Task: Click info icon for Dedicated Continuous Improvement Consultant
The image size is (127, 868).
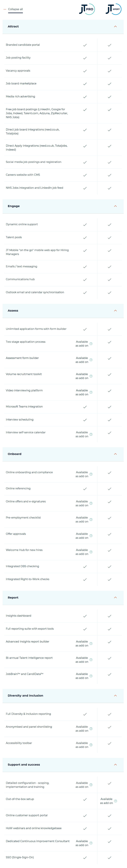Action: (x=91, y=843)
